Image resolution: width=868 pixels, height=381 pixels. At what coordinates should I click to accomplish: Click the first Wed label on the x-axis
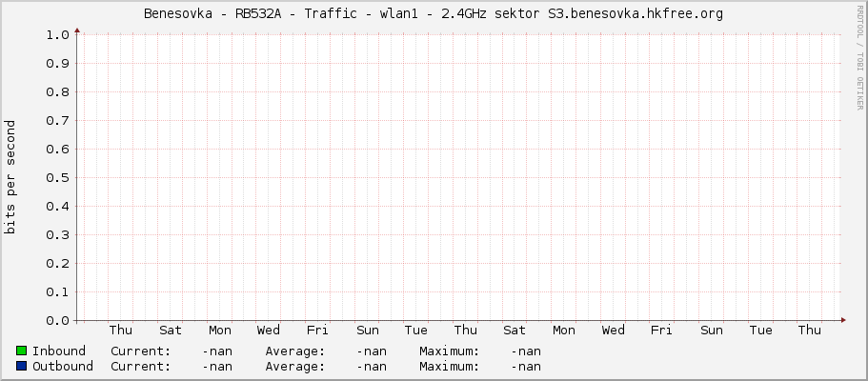click(269, 331)
